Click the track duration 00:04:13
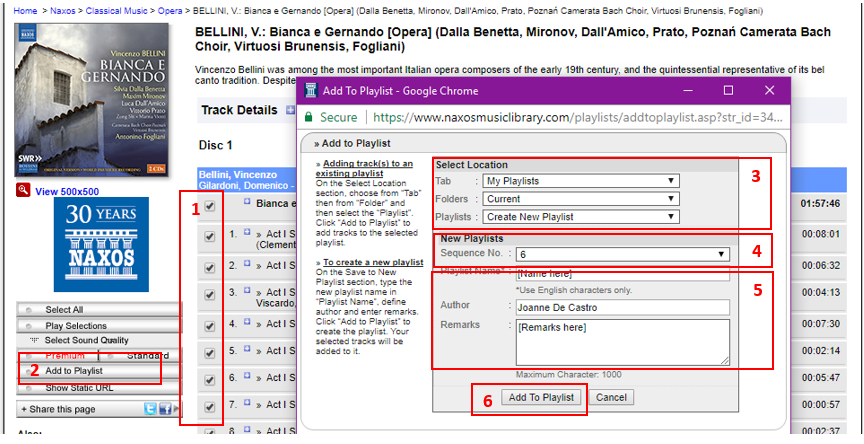The width and height of the screenshot is (864, 444). coord(821,293)
